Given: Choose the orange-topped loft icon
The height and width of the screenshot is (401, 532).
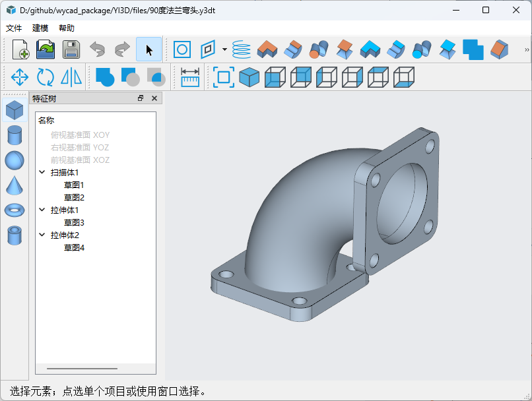Looking at the screenshot, I should (345, 49).
